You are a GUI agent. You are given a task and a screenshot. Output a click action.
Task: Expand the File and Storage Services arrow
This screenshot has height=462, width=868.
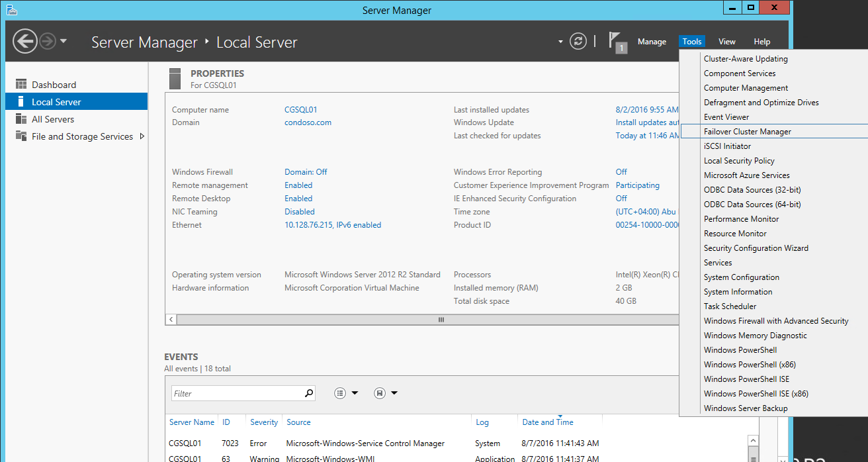pyautogui.click(x=142, y=136)
